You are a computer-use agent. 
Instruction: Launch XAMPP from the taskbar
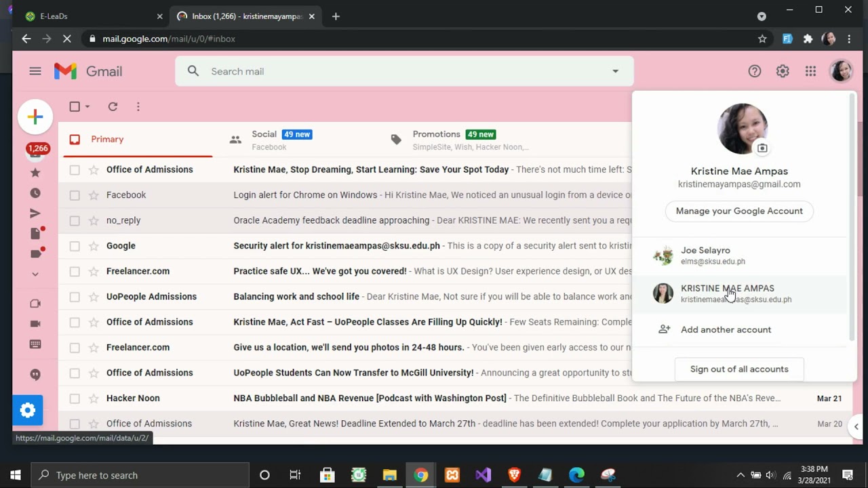point(452,475)
